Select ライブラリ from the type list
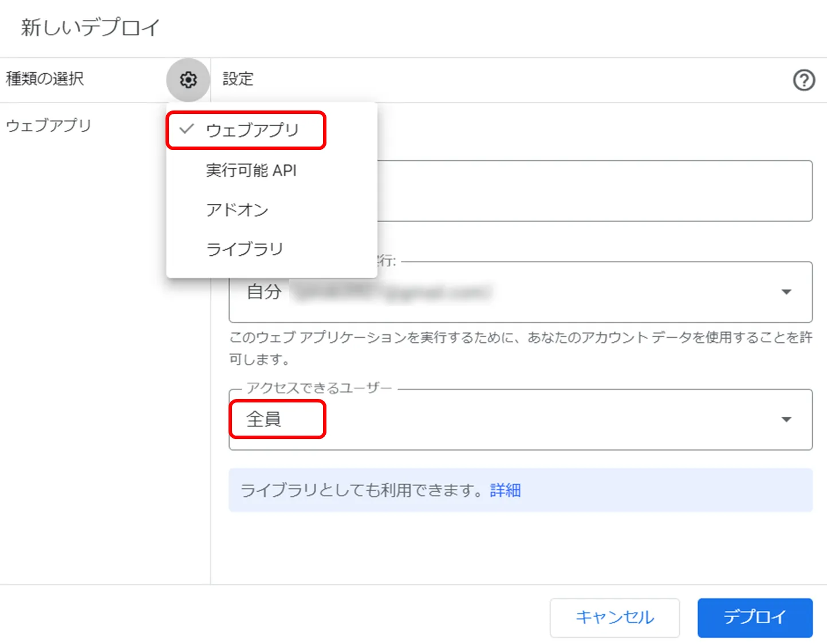The image size is (827, 644). pyautogui.click(x=271, y=249)
